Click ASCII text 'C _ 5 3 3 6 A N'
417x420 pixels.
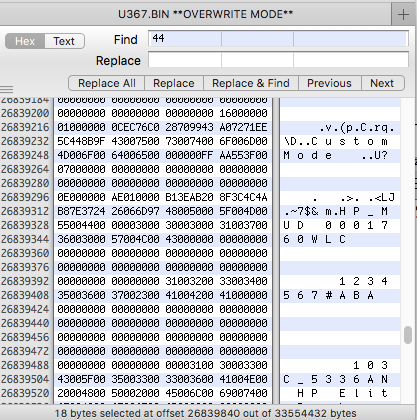pos(335,379)
